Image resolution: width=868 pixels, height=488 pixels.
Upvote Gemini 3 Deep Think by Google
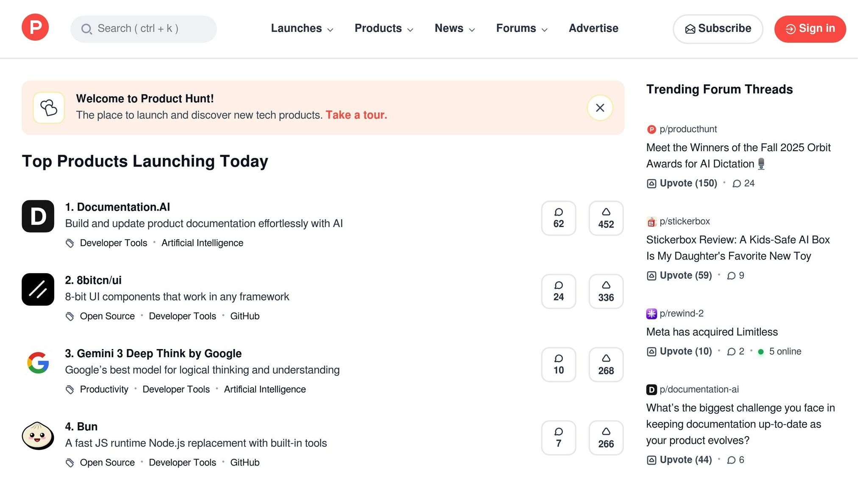tap(606, 364)
